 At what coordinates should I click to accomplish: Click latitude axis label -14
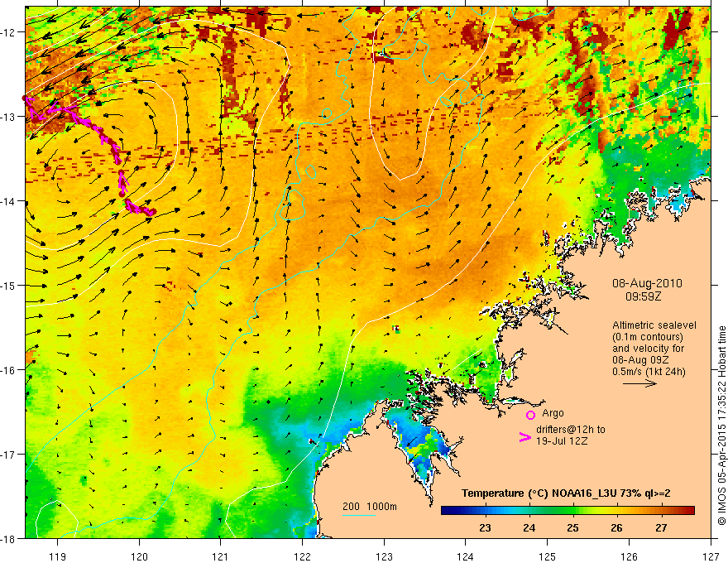(x=9, y=201)
